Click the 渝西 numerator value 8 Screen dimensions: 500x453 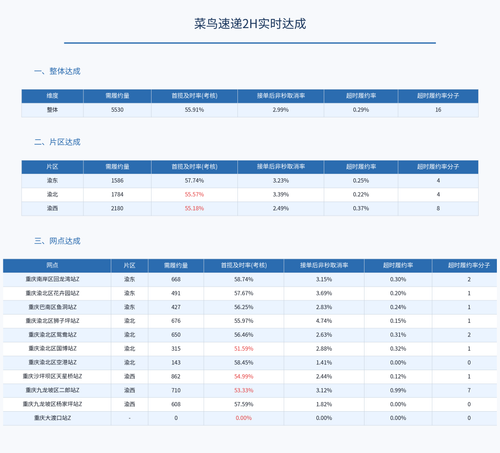pos(438,208)
